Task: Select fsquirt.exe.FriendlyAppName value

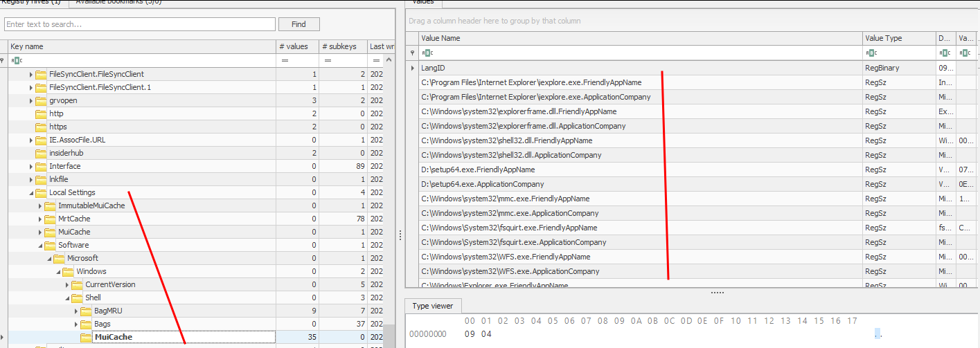Action: (509, 228)
